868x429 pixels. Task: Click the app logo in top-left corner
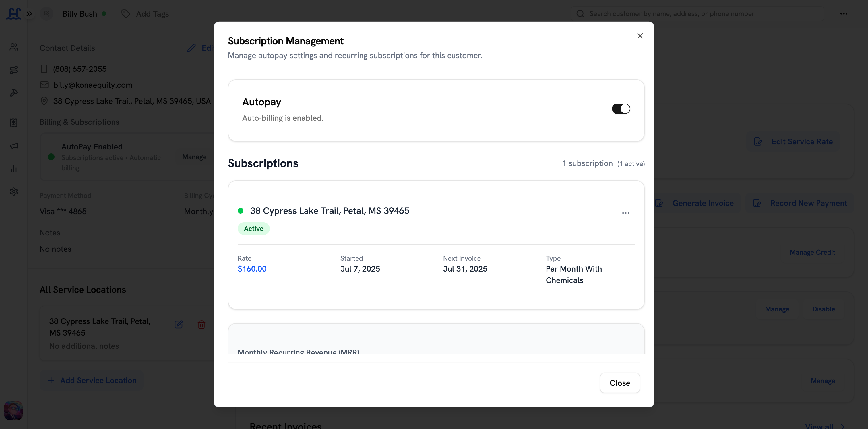[x=13, y=13]
